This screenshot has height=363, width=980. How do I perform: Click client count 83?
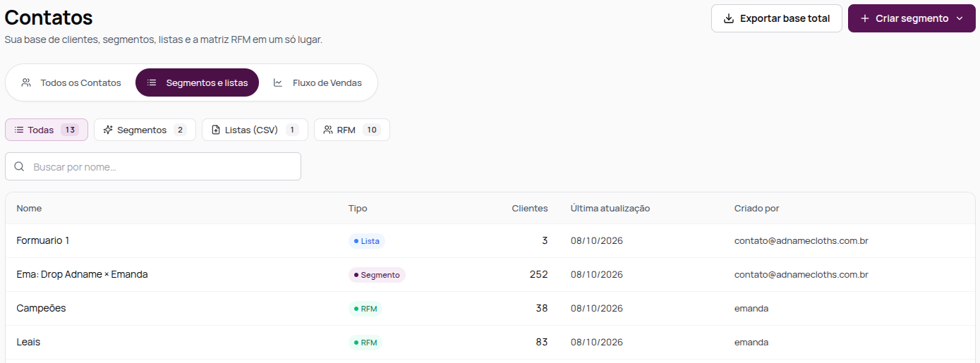542,343
